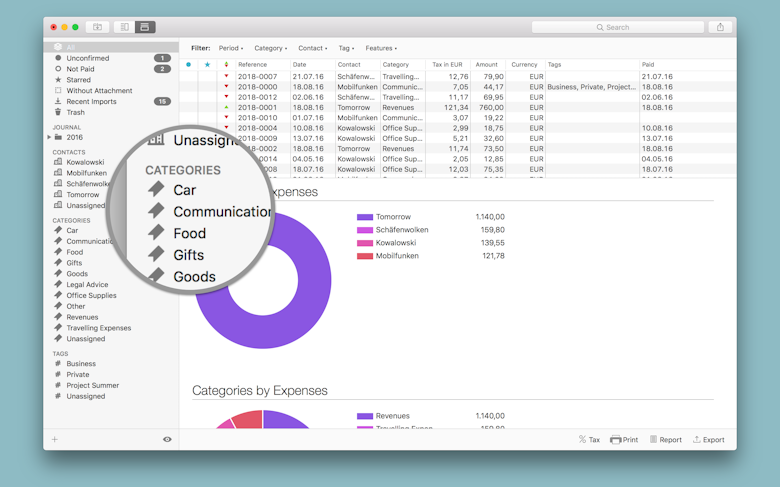Click the Other category tag icon
This screenshot has width=780, height=487.
pyautogui.click(x=58, y=306)
